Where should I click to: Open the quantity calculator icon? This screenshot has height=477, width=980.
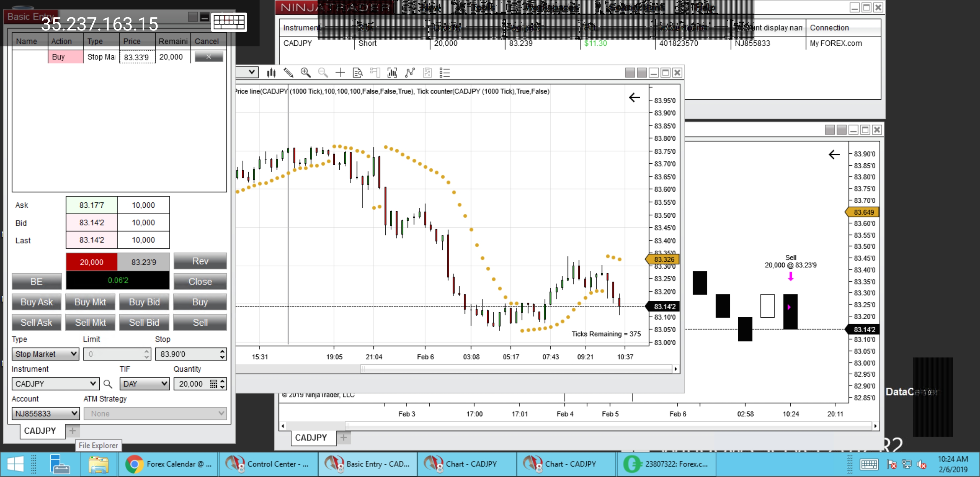pyautogui.click(x=214, y=384)
